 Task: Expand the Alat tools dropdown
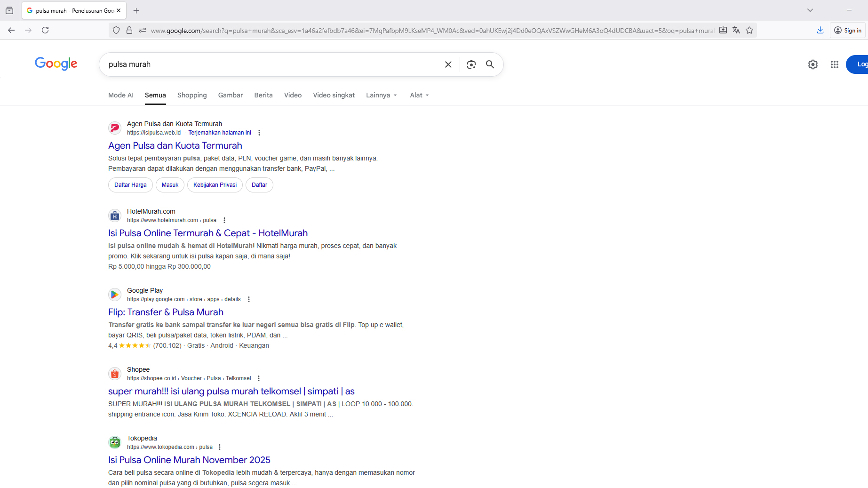(x=419, y=95)
